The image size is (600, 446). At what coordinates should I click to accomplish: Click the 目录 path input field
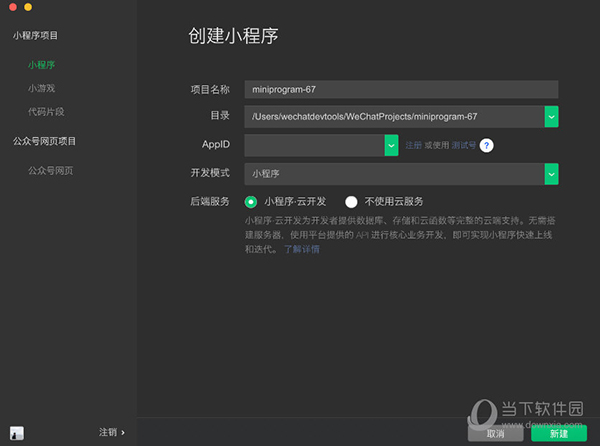(395, 117)
